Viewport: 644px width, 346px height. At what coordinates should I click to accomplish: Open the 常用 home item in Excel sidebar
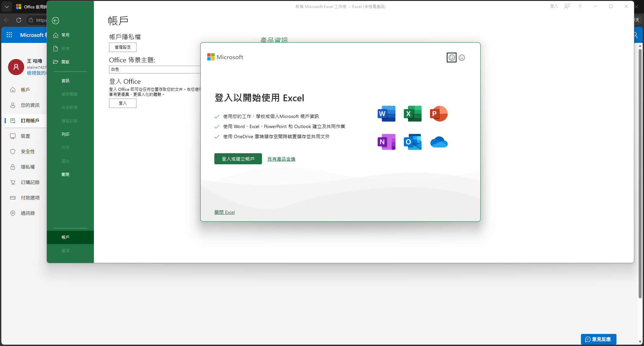click(70, 35)
